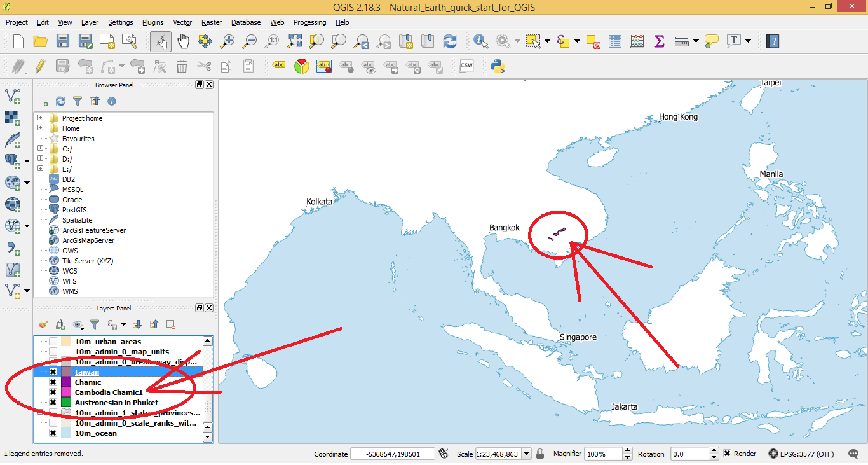
Task: Click the Pan Map to Selection icon
Action: pyautogui.click(x=205, y=41)
